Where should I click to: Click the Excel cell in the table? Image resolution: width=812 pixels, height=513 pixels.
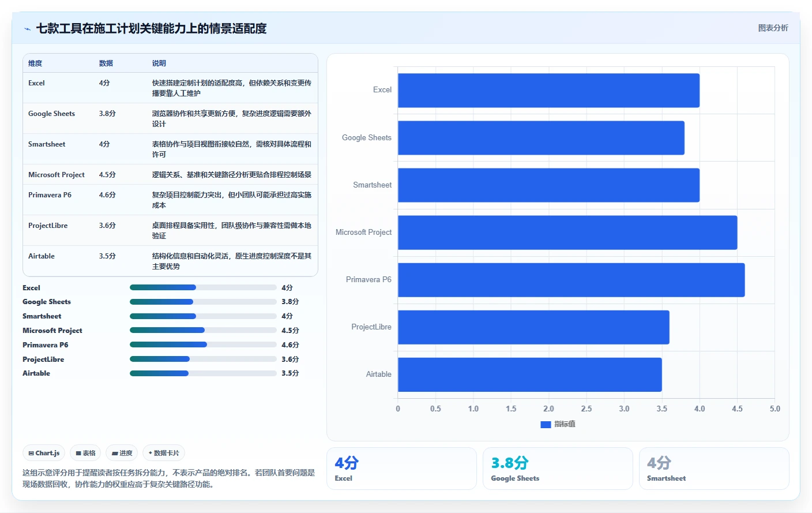click(36, 83)
